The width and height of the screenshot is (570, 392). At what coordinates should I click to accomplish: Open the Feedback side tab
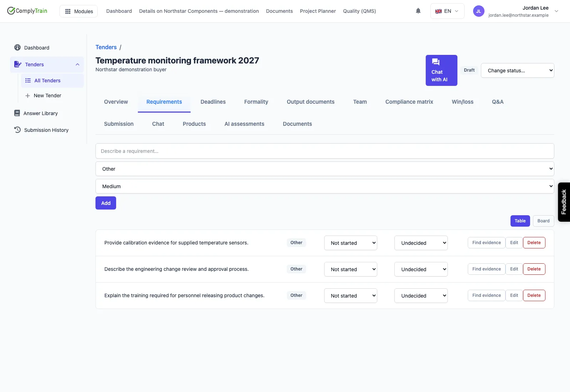pos(564,202)
